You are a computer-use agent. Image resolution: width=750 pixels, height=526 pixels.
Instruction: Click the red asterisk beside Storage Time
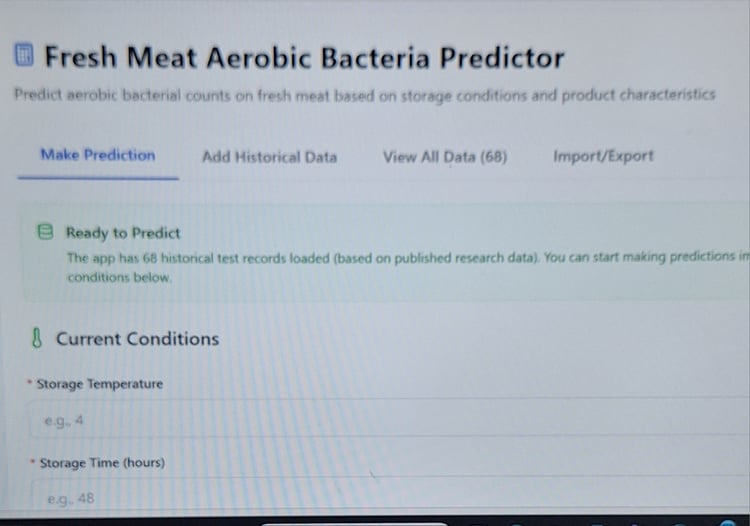click(32, 462)
